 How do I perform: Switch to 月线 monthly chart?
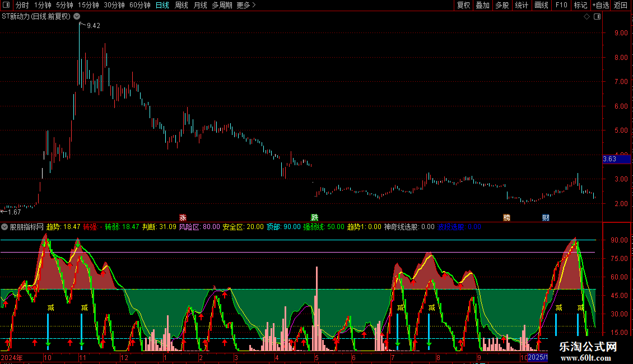click(200, 5)
